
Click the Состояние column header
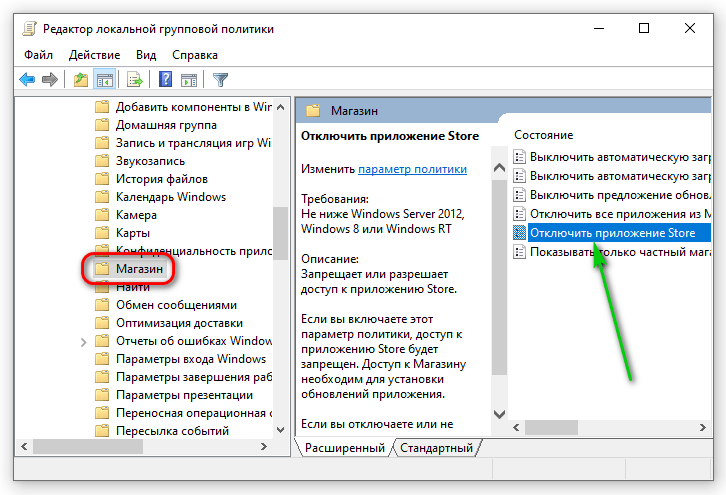pos(544,135)
